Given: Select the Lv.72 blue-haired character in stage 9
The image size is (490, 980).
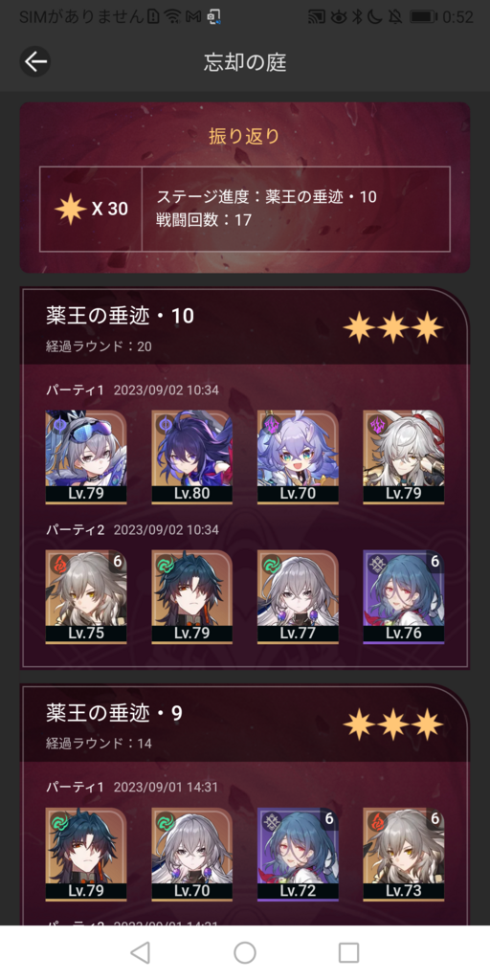Looking at the screenshot, I should click(298, 855).
